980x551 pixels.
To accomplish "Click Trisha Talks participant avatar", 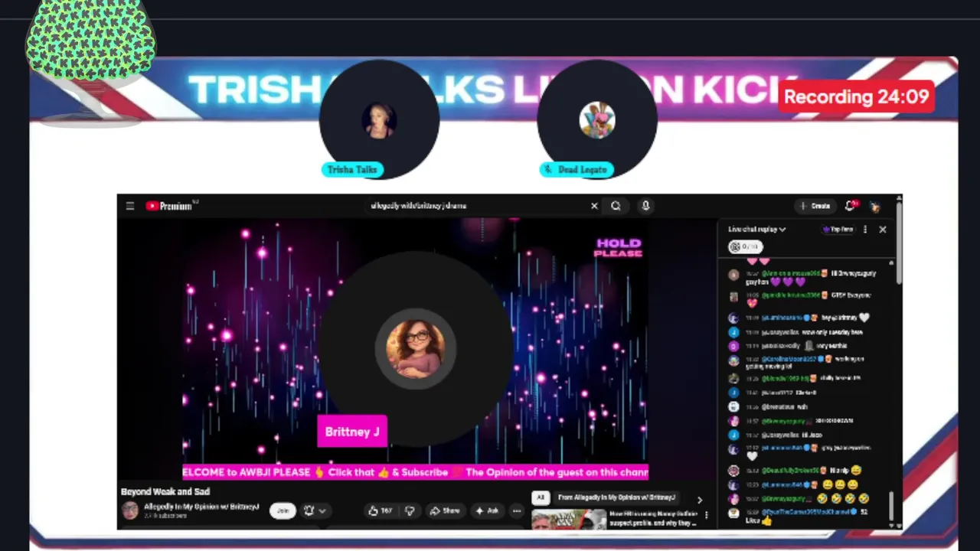I will point(379,120).
